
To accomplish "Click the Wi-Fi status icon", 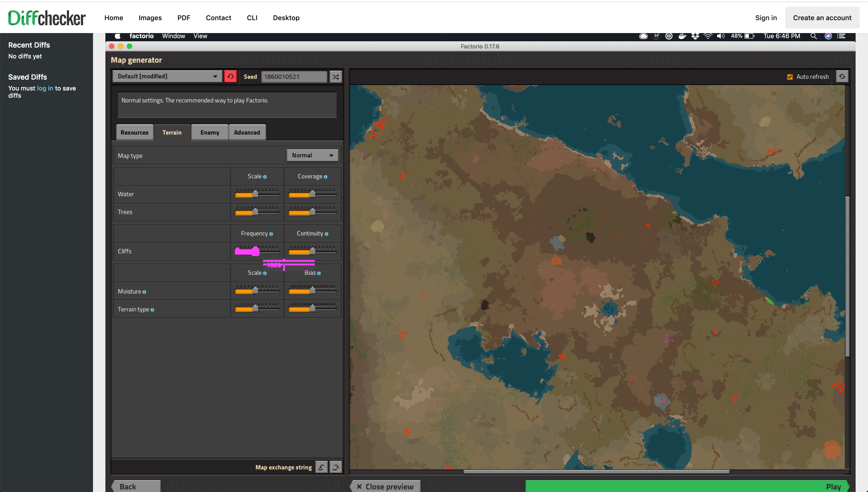I will 708,36.
